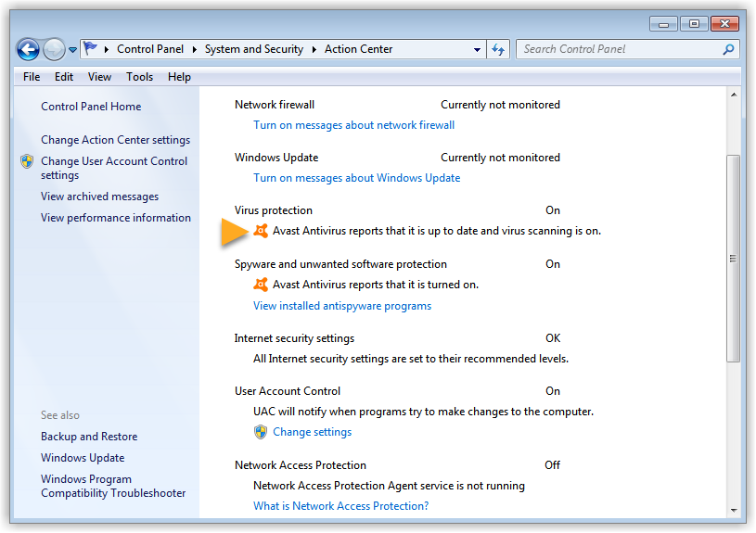Viewport: 756px width, 533px height.
Task: Click Change settings under User Account Control
Action: (313, 432)
